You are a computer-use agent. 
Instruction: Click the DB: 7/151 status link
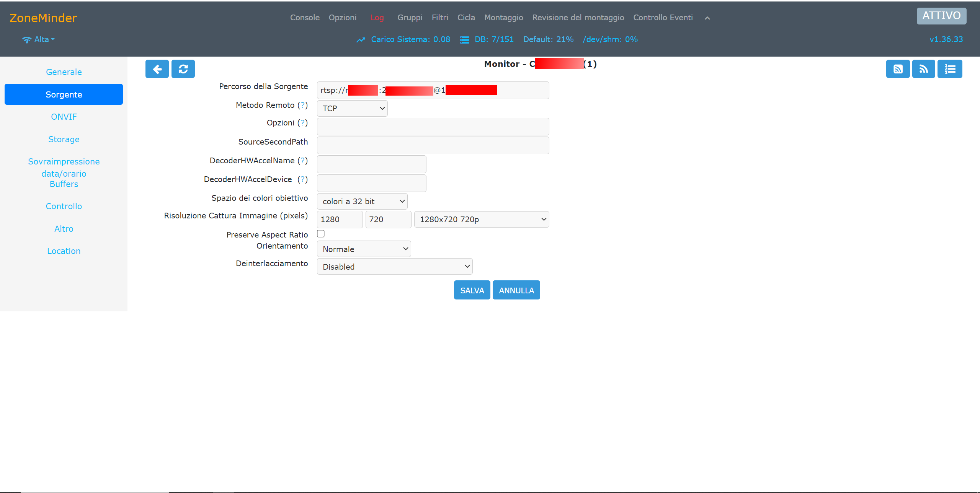(x=494, y=39)
